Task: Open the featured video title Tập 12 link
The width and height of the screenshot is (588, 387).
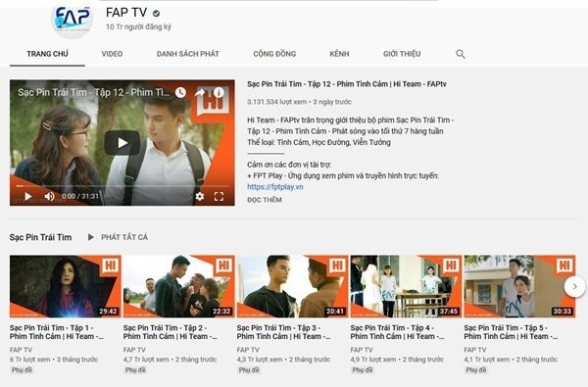Action: (347, 84)
